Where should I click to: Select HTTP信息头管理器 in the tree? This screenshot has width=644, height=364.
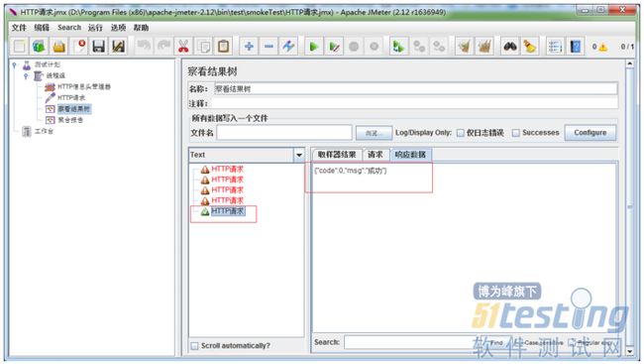(84, 86)
